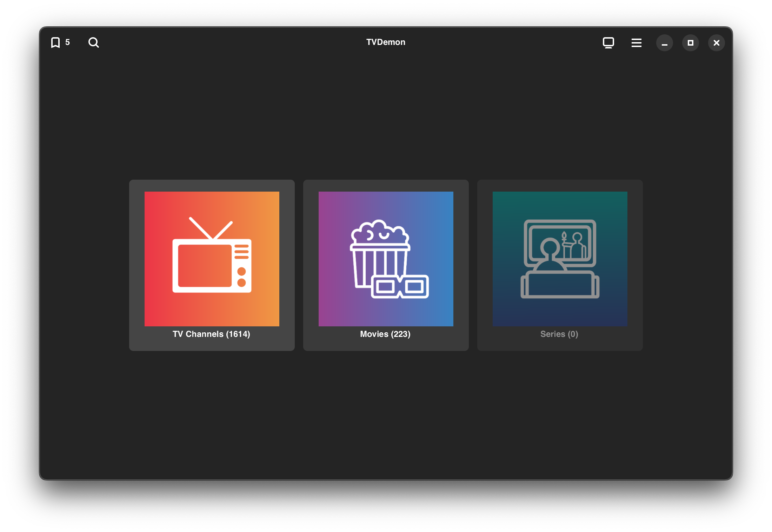Close the TVDemon window
772x532 pixels.
coord(716,43)
